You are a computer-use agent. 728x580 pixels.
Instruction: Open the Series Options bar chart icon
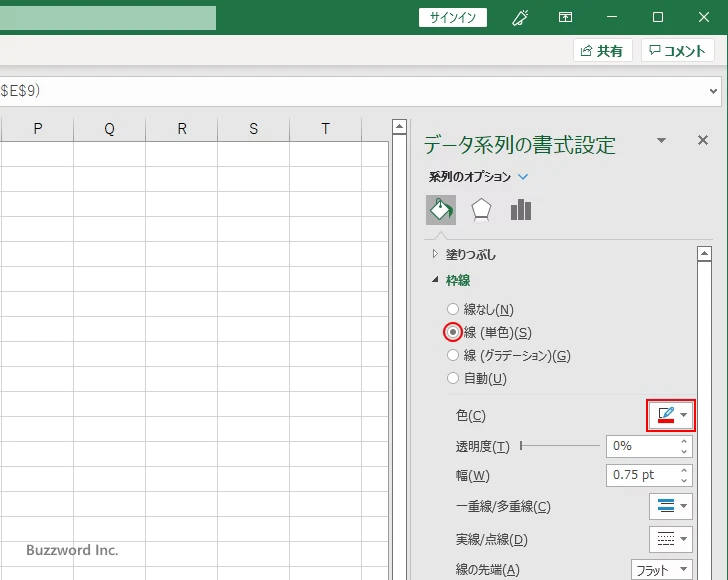tap(520, 210)
